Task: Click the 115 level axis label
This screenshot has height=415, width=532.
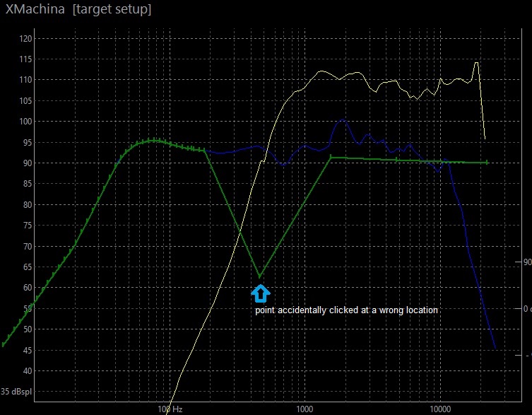Action: click(x=25, y=59)
